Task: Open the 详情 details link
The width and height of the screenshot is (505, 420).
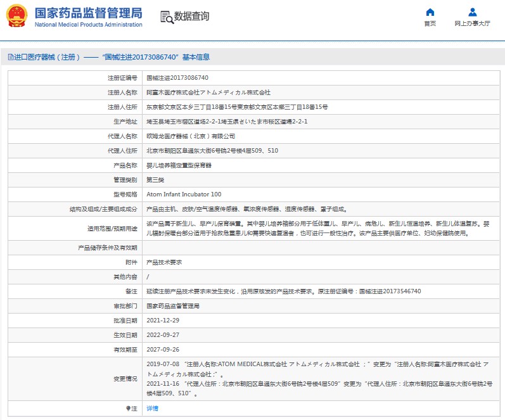Action: tap(152, 409)
